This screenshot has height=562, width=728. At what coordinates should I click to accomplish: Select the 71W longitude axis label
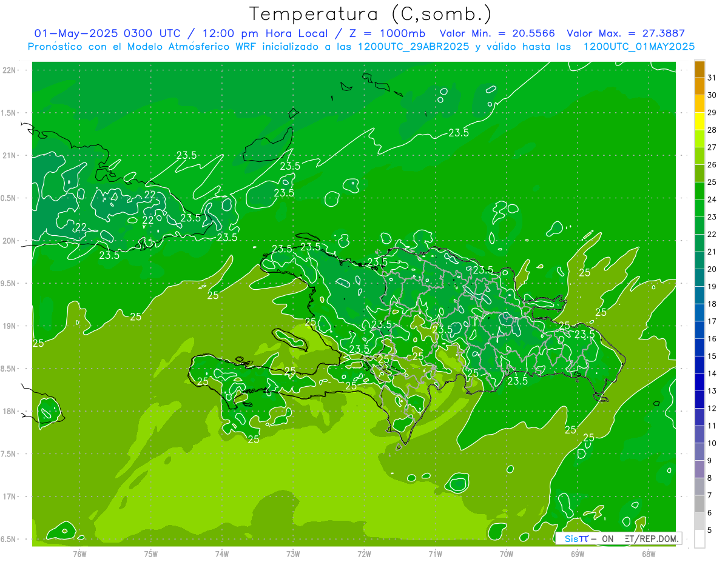tap(435, 554)
